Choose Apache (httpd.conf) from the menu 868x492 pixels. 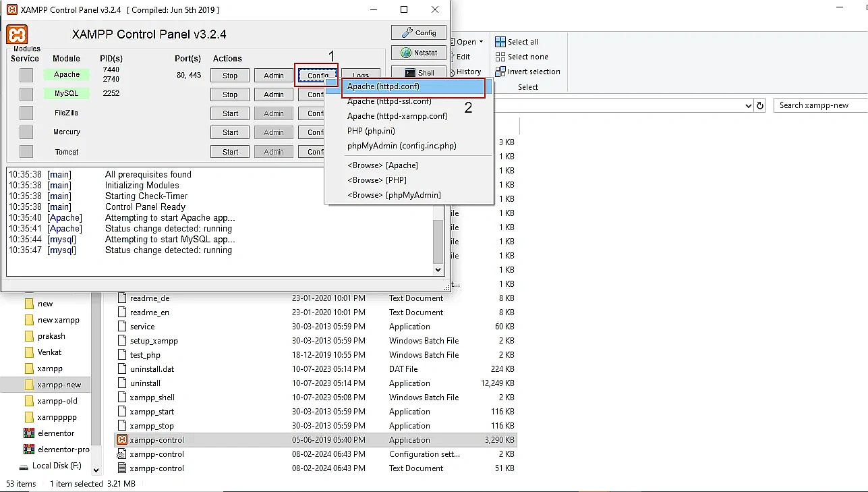[x=413, y=87]
